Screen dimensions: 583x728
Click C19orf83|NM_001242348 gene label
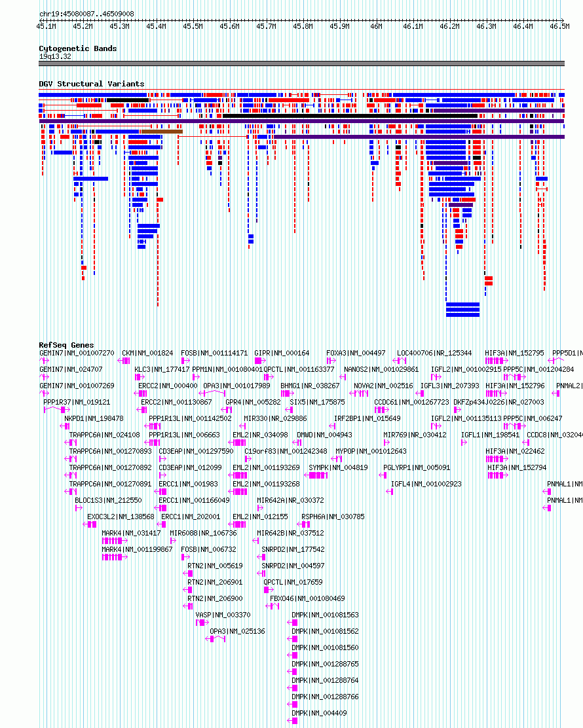click(286, 451)
